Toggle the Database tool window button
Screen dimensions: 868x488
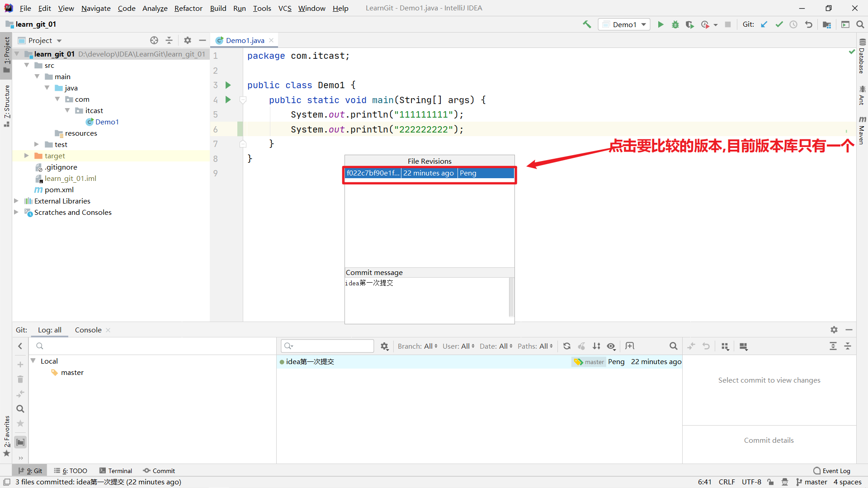pyautogui.click(x=862, y=56)
